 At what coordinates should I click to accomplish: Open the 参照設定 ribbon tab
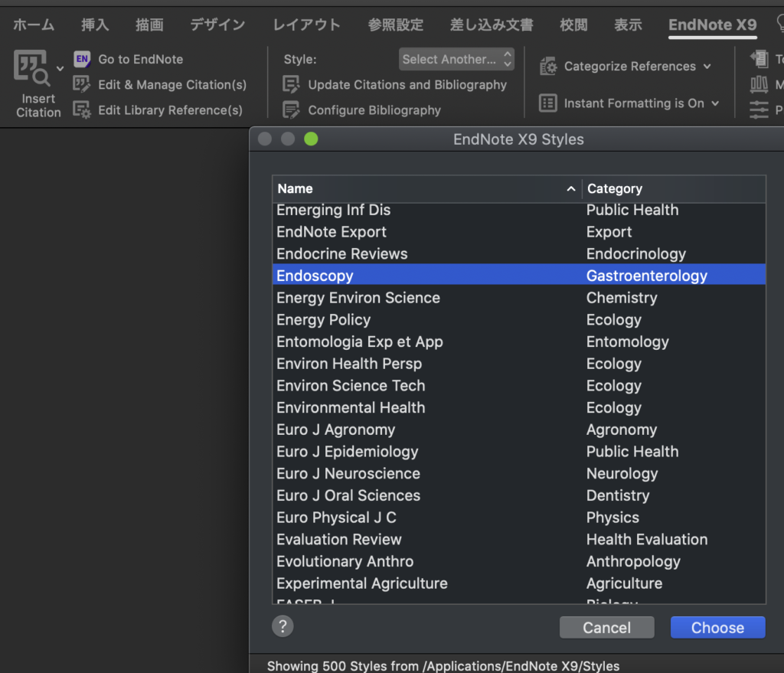[x=396, y=25]
